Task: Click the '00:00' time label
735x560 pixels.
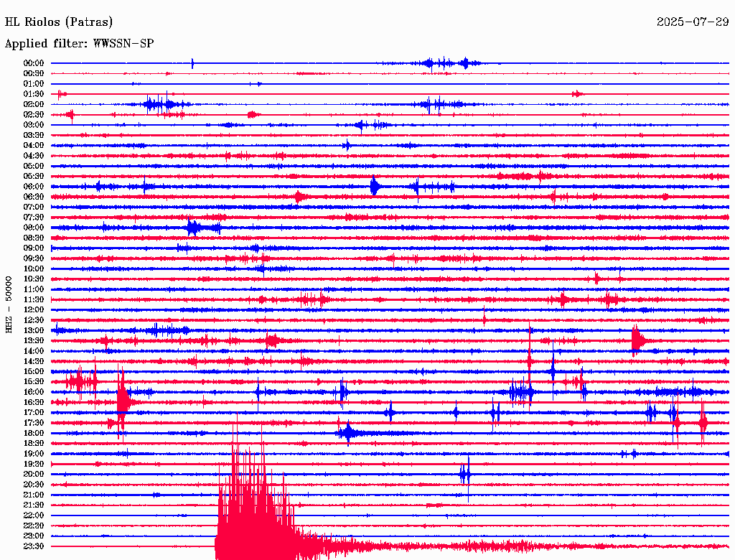Action: (34, 63)
